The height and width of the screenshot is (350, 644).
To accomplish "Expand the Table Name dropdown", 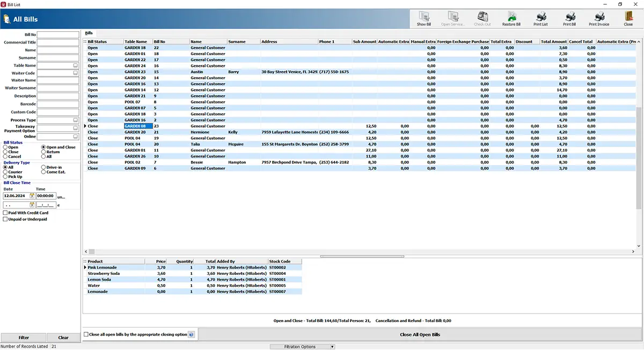I will (76, 65).
